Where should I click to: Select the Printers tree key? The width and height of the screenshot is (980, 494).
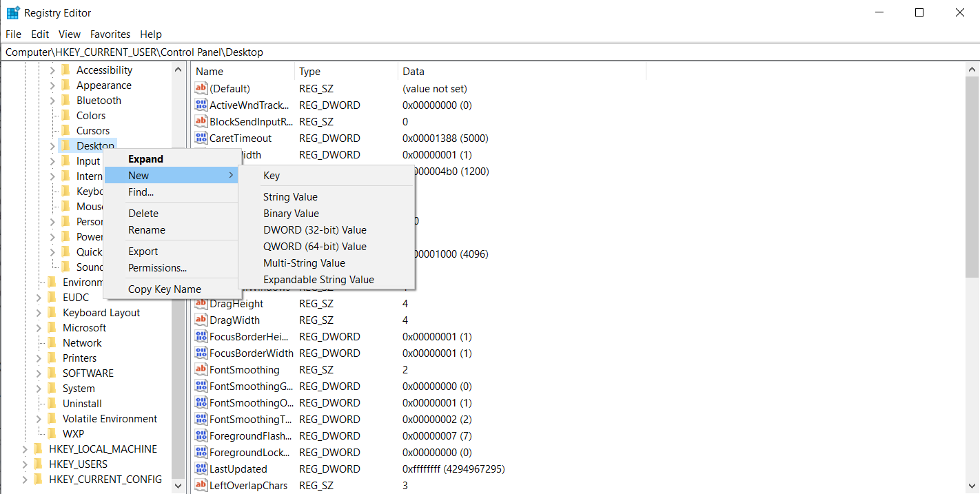point(79,358)
